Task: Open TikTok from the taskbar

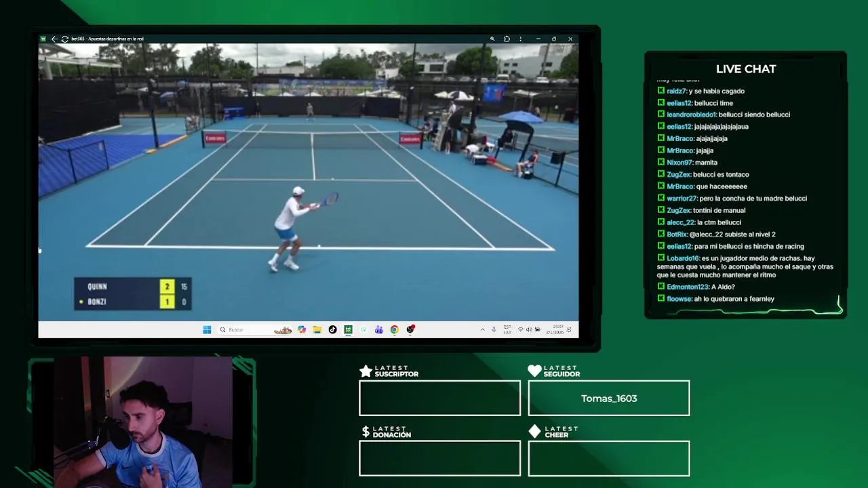Action: tap(332, 330)
